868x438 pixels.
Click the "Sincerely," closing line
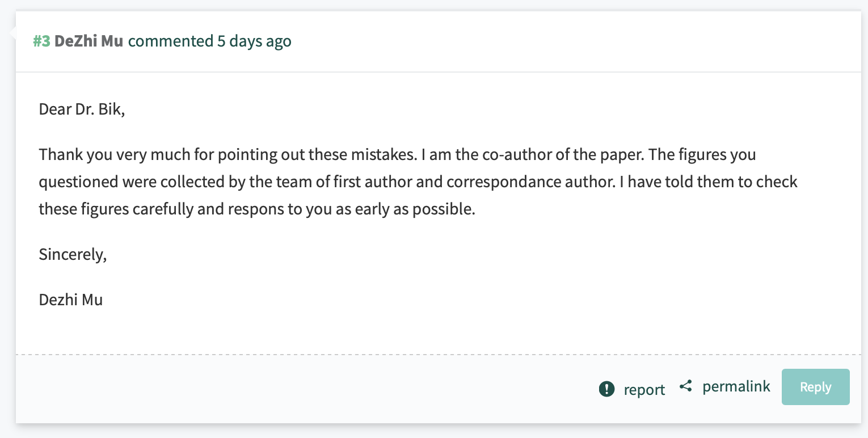click(73, 255)
